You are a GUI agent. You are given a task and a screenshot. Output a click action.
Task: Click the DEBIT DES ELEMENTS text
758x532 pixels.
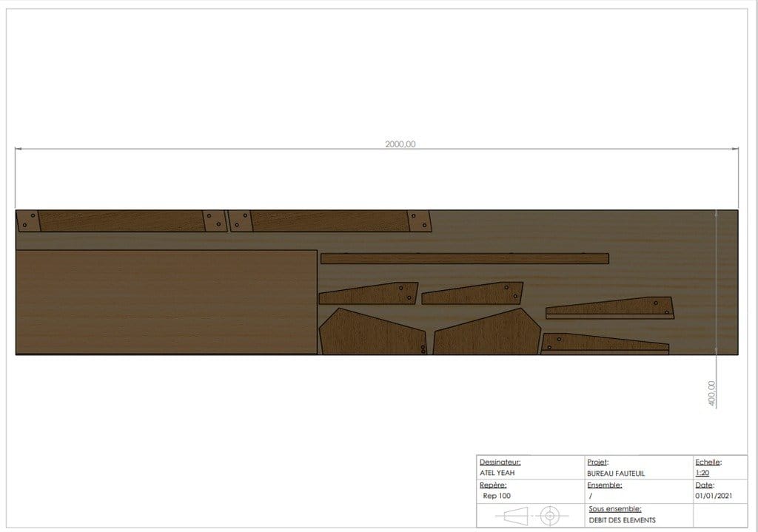pyautogui.click(x=622, y=520)
